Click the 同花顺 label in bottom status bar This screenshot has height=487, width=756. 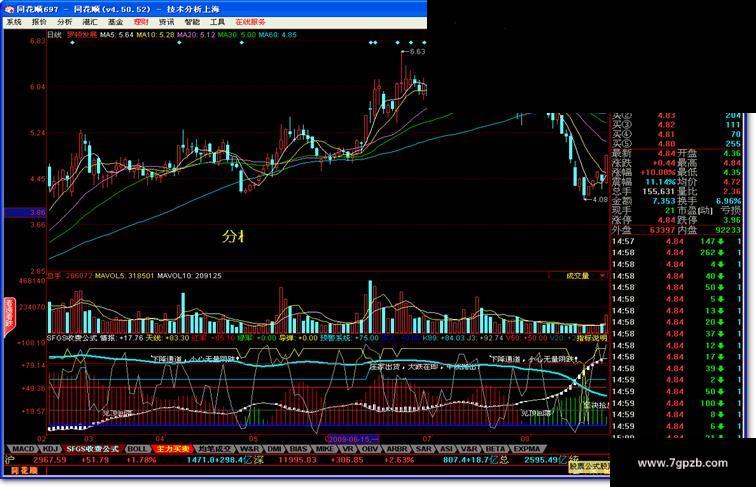click(24, 470)
